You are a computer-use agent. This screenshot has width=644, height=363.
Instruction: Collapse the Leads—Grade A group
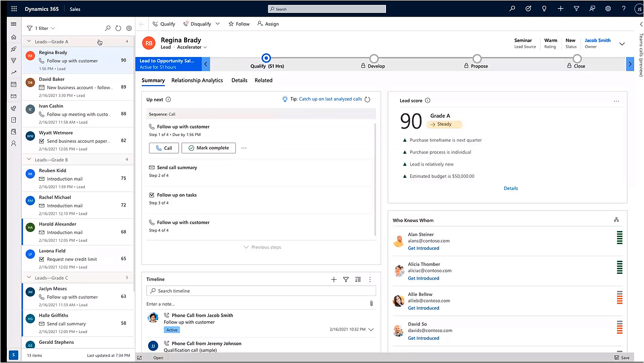coord(30,42)
